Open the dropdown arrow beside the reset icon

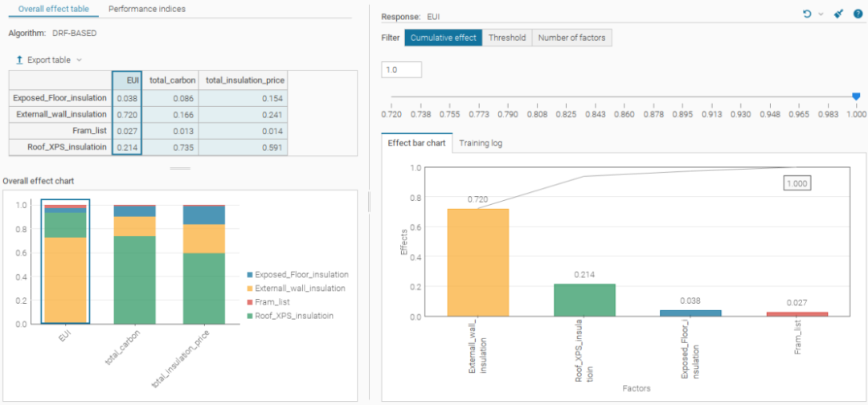[821, 14]
